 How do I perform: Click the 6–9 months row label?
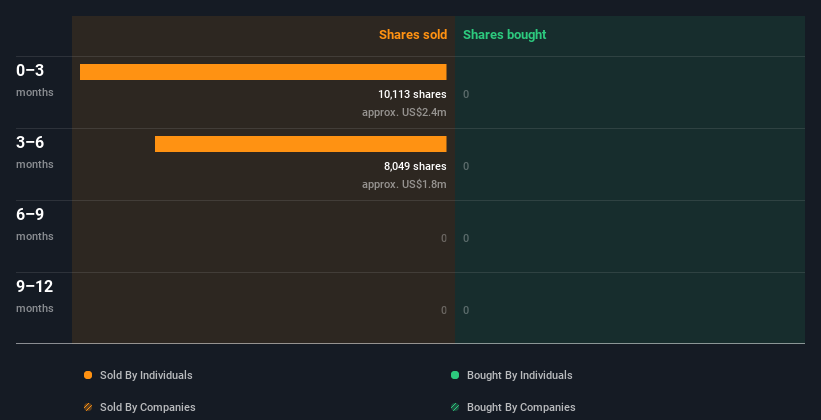coord(35,224)
